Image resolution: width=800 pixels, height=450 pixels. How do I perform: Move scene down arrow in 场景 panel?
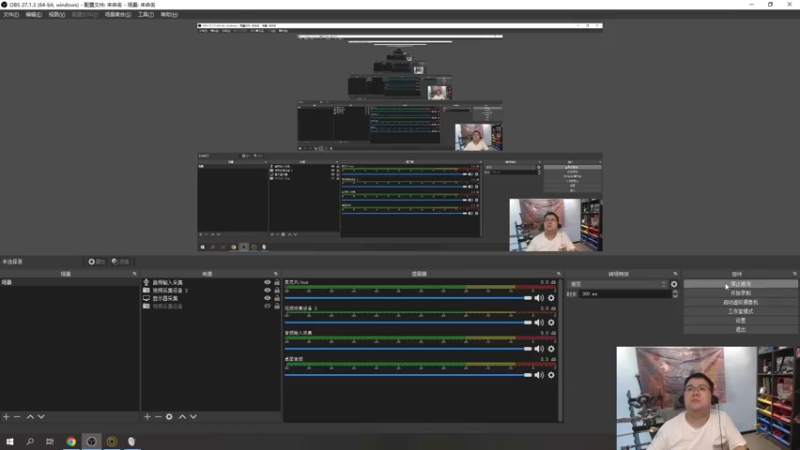point(41,417)
